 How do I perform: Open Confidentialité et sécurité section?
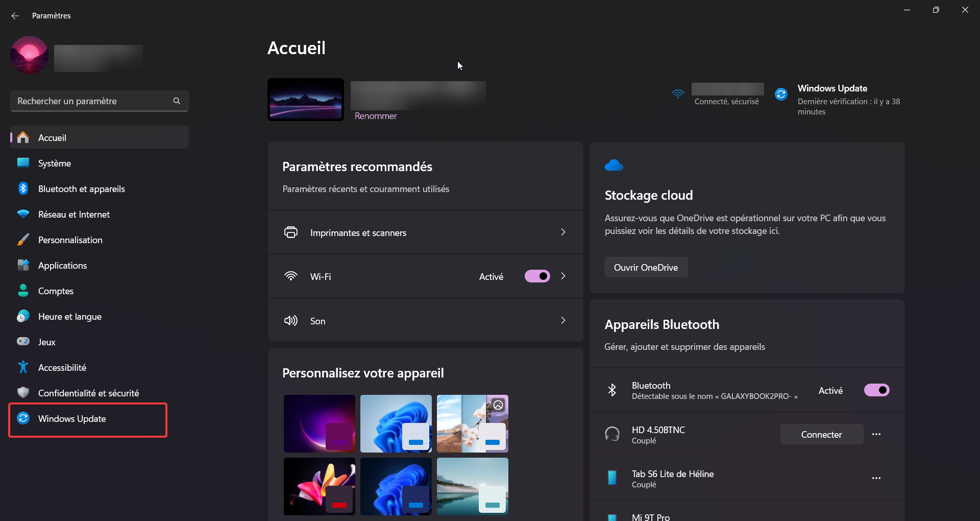click(100, 393)
